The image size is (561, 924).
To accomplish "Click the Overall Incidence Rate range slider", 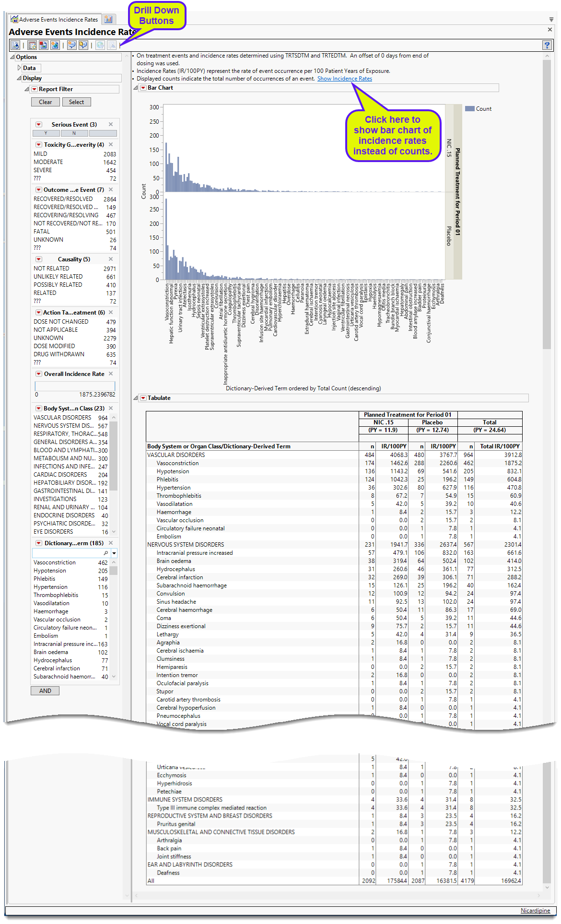I will coord(75,386).
